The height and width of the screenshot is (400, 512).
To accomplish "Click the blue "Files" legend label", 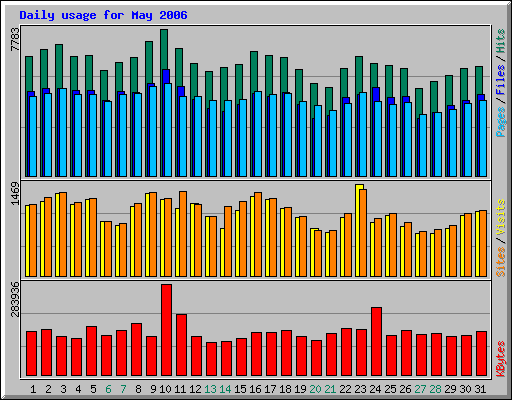I will (501, 80).
